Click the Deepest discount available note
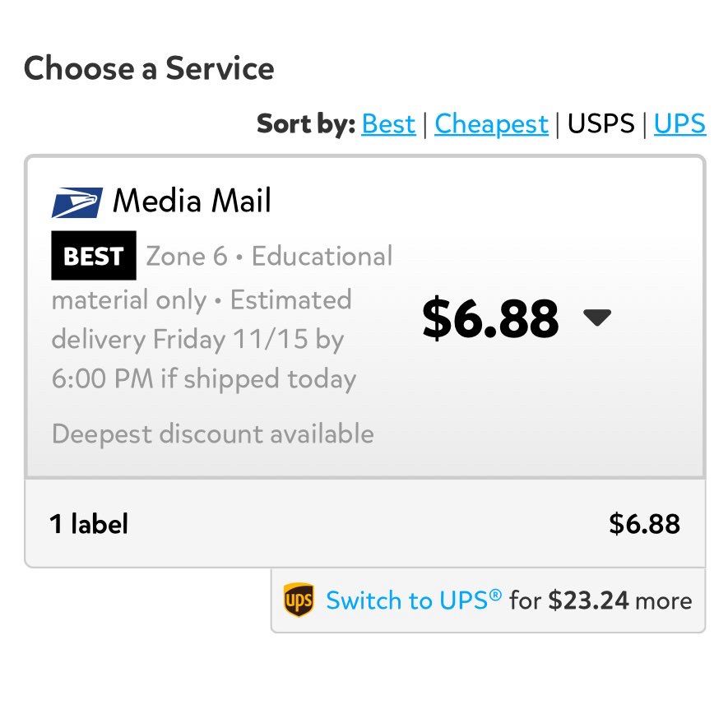Viewport: 728px width, 728px height. click(x=213, y=434)
